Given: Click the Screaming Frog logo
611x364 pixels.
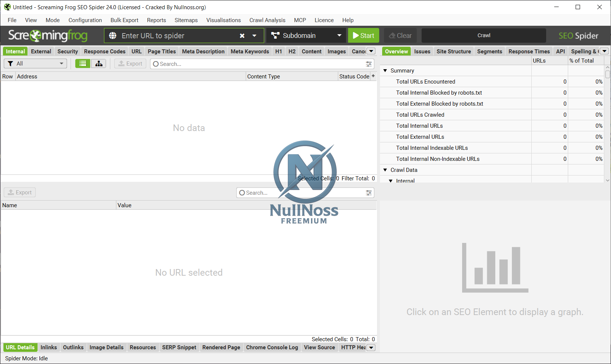Looking at the screenshot, I should click(48, 36).
